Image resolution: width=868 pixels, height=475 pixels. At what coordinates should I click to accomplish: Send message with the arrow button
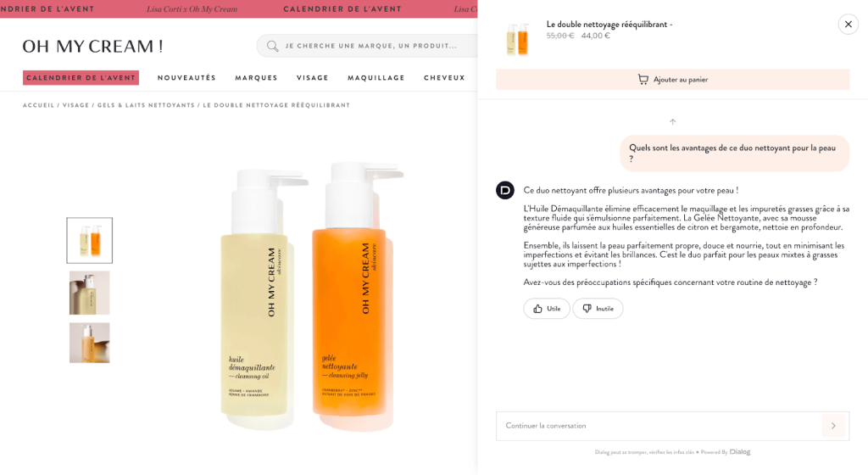tap(833, 426)
